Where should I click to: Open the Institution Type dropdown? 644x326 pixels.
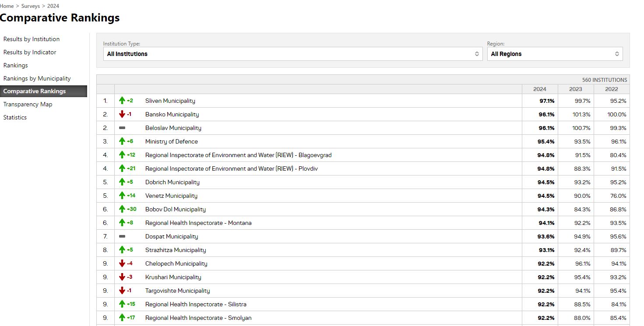coord(293,54)
